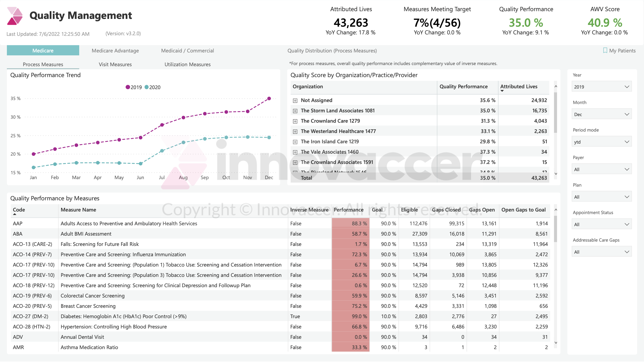The width and height of the screenshot is (644, 362).
Task: Select Utilization Measures process tab
Action: 187,64
